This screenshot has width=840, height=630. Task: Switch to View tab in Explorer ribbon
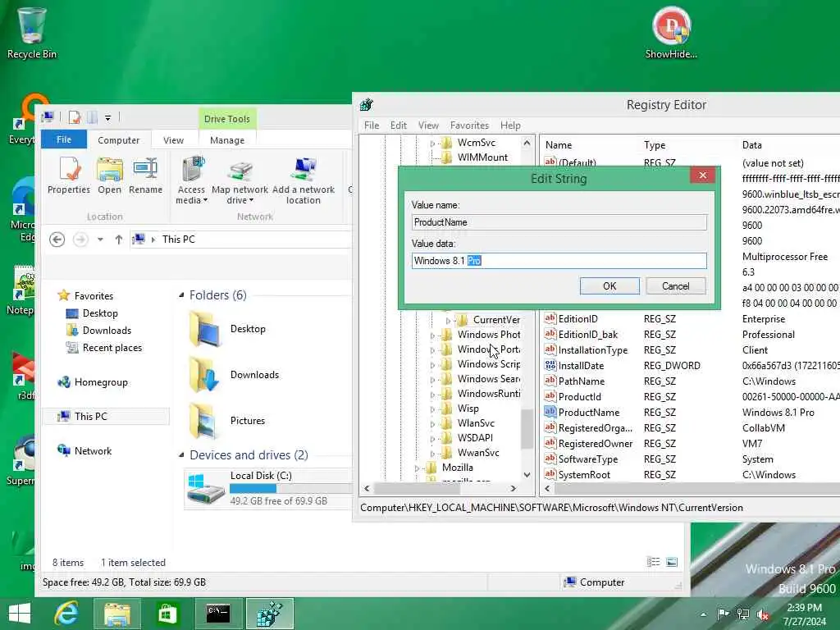(173, 139)
